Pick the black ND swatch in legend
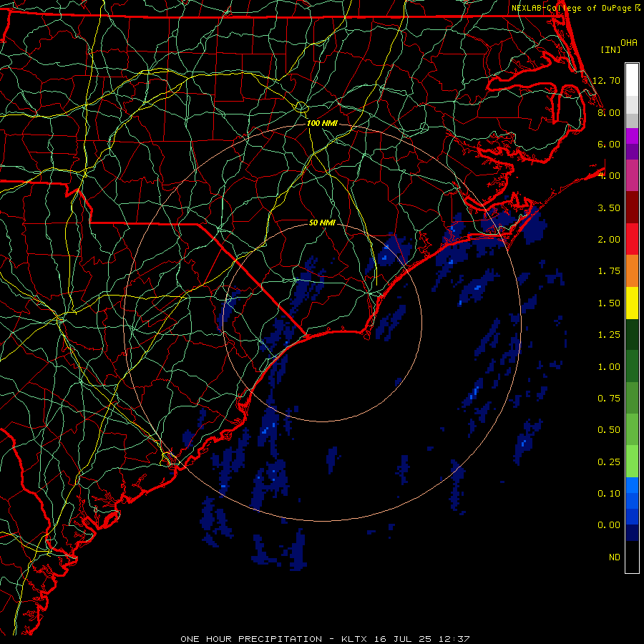644x644 pixels. [632, 557]
